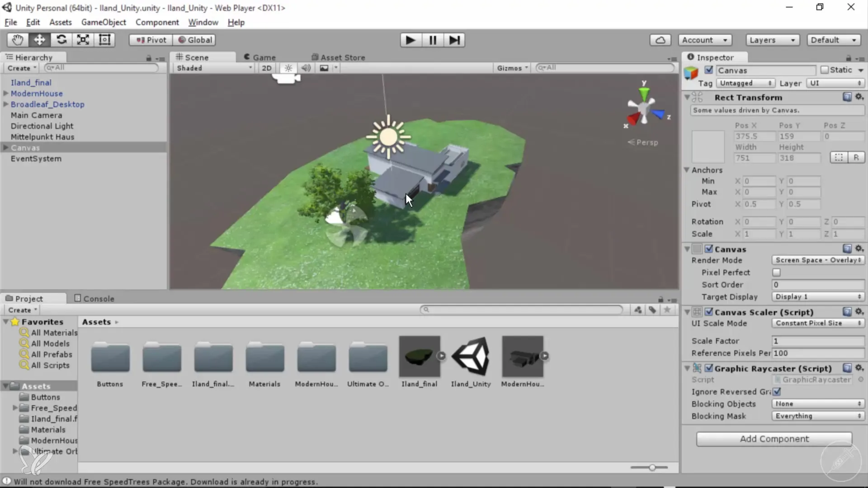Toggle scene audio speaker icon
Screen dimensions: 868x488
click(306, 68)
